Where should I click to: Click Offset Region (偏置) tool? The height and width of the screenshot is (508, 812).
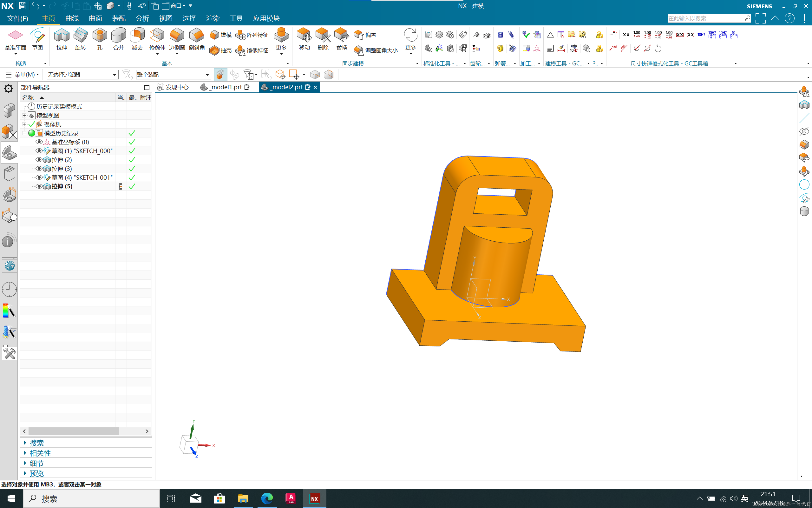point(365,35)
